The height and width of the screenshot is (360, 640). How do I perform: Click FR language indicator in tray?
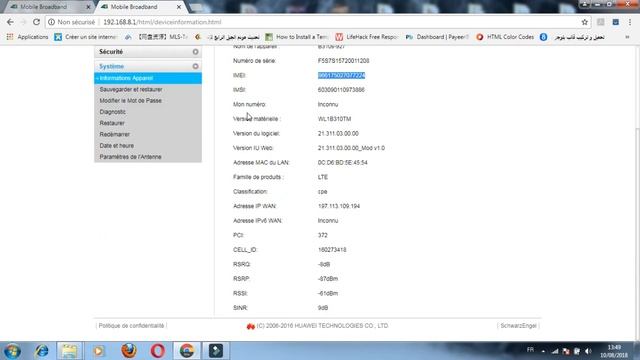[530, 350]
